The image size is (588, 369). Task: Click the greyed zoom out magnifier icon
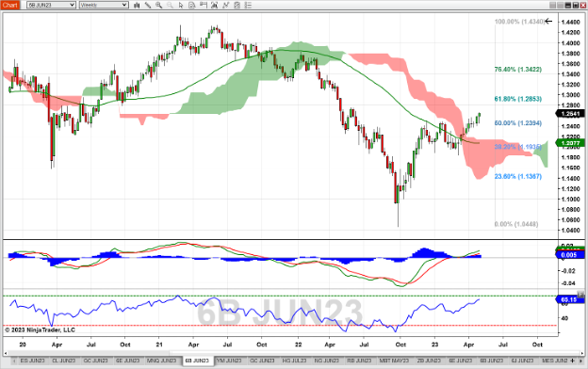tap(170, 5)
